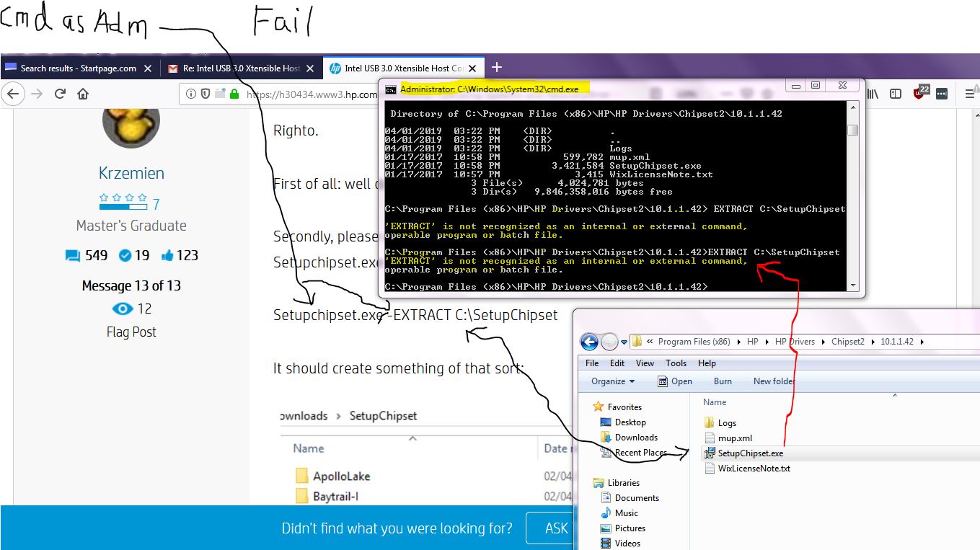Expand the arrow after 10.1.1.42 breadcrumb
This screenshot has width=980, height=550.
click(921, 342)
